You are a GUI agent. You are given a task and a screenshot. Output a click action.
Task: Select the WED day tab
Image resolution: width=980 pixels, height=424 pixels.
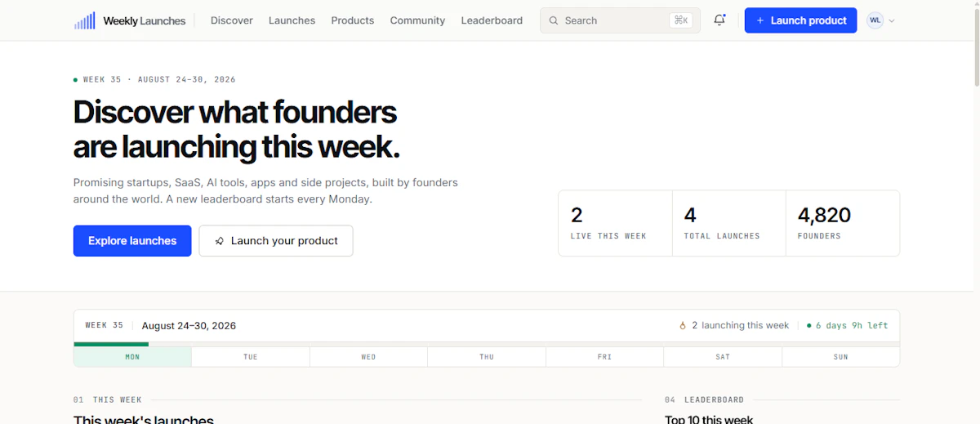pyautogui.click(x=368, y=357)
